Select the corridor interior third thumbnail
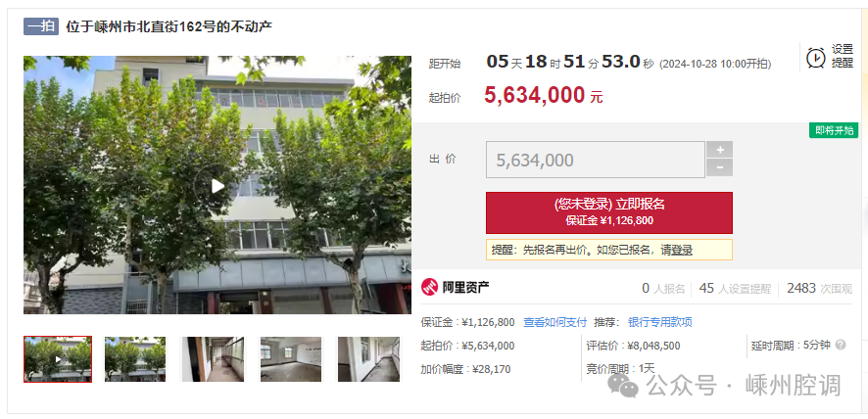This screenshot has width=868, height=419. 213,358
